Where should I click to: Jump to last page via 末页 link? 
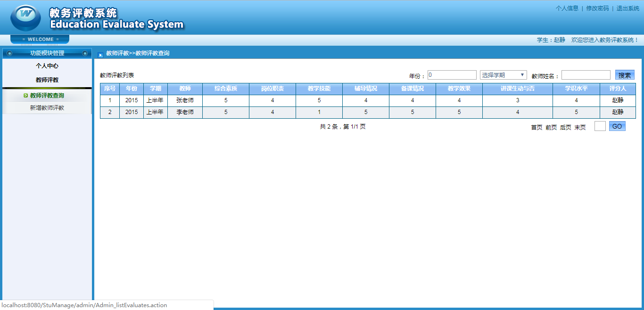[579, 127]
